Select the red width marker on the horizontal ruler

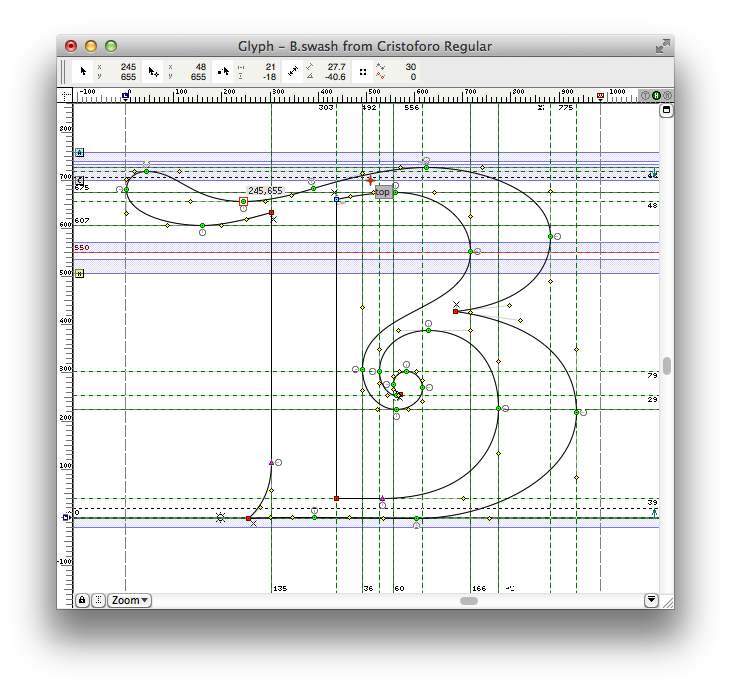pos(600,96)
